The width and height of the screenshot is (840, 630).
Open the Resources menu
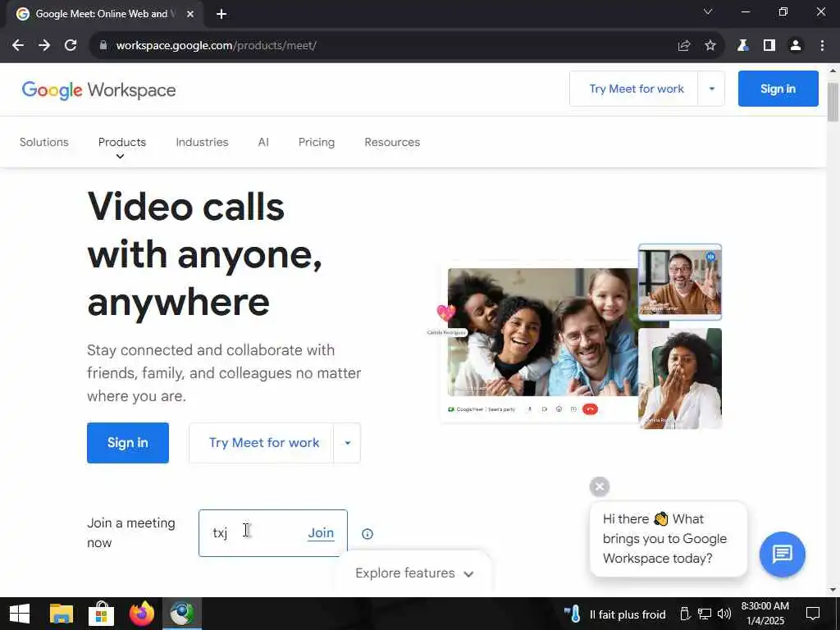click(392, 142)
